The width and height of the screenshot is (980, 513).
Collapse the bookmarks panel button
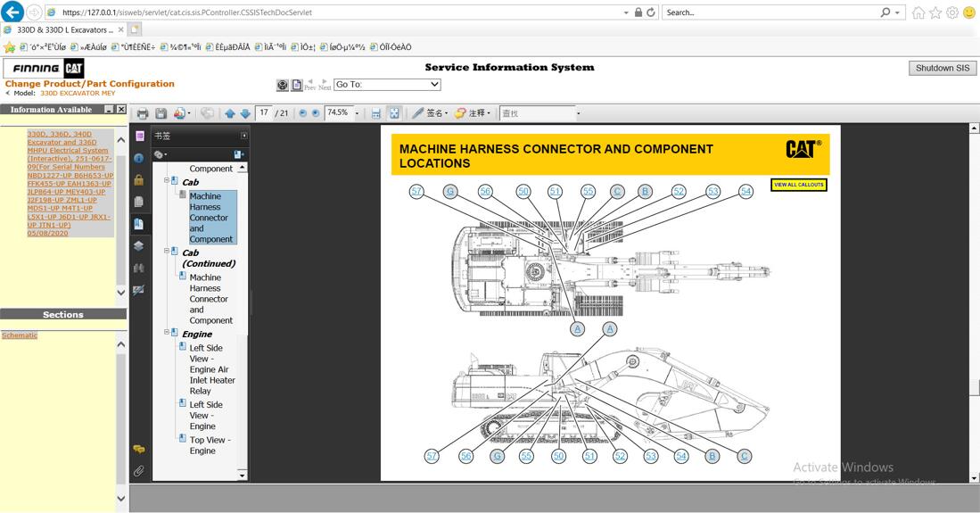(243, 136)
